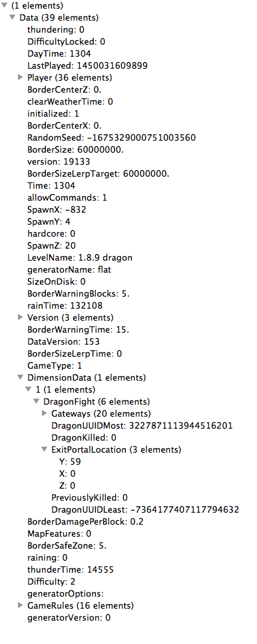Expand the Version (3 elements) node
Screen dimensions: 257x644
click(x=21, y=317)
